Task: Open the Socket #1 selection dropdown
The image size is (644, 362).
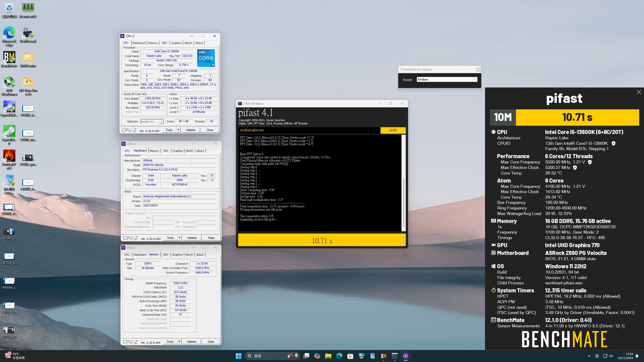Action: click(152, 121)
